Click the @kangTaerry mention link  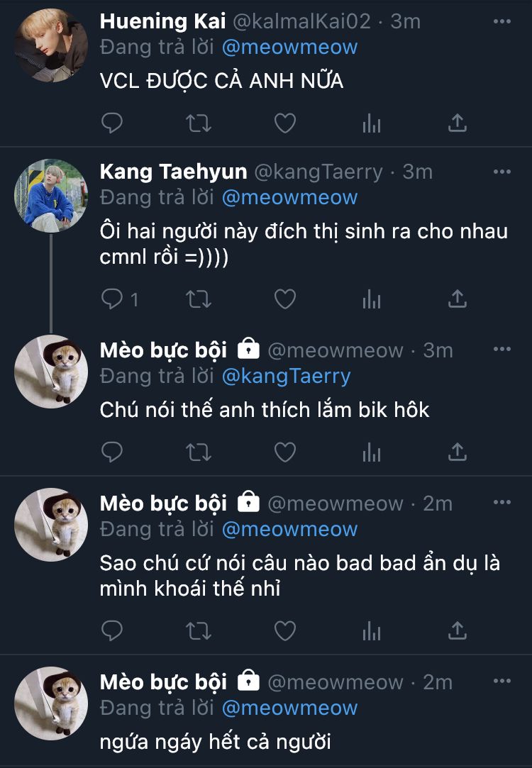click(287, 376)
